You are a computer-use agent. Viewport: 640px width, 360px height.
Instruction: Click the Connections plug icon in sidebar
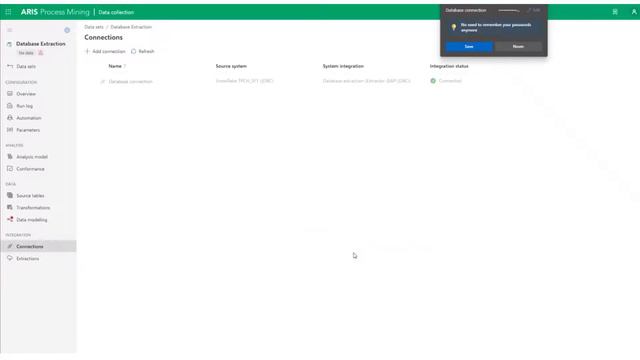tap(10, 246)
